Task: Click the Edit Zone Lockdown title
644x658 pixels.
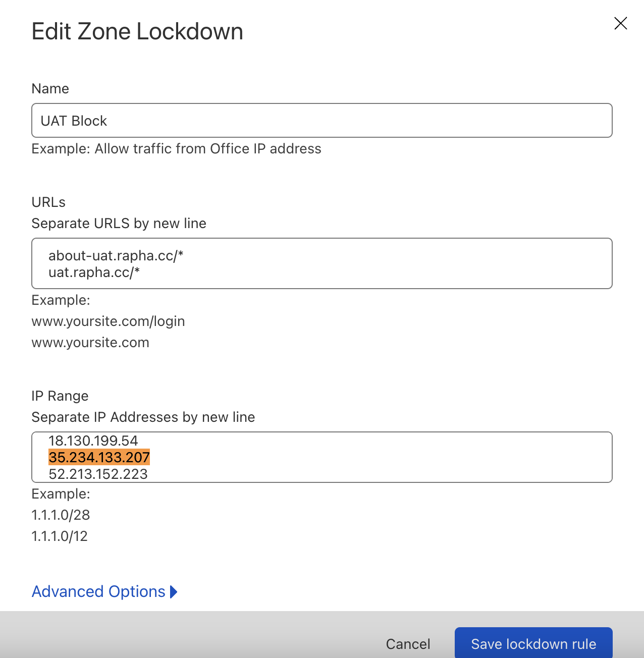Action: (137, 31)
